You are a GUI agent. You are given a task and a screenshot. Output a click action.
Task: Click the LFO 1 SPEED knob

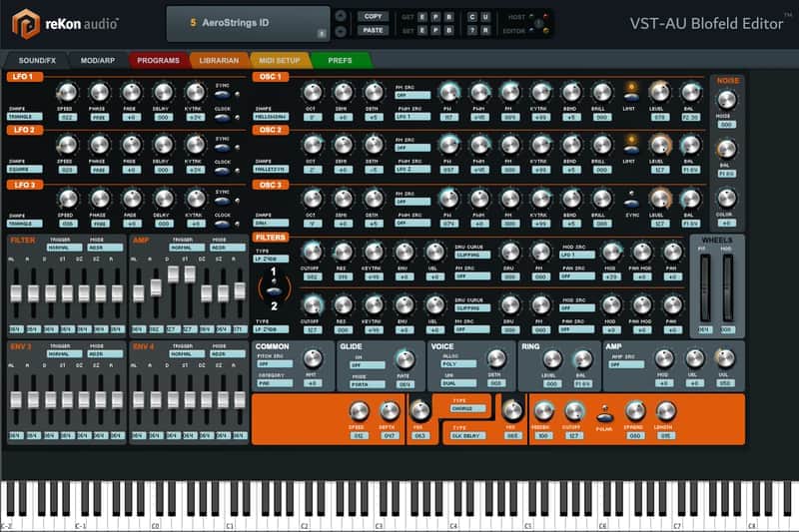(x=67, y=93)
